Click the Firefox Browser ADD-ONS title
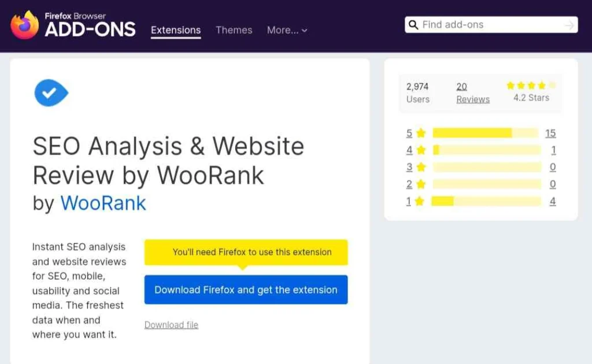The width and height of the screenshot is (592, 364). (90, 25)
